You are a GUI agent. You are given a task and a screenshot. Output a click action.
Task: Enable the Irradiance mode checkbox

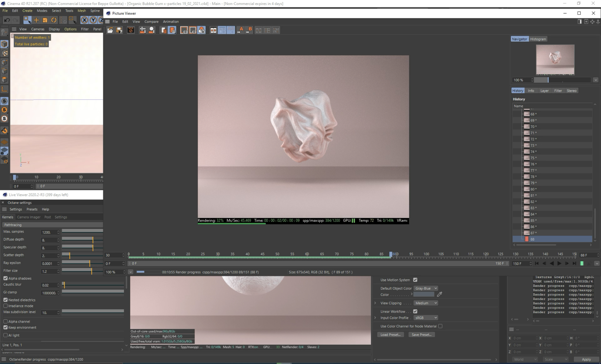(5, 306)
